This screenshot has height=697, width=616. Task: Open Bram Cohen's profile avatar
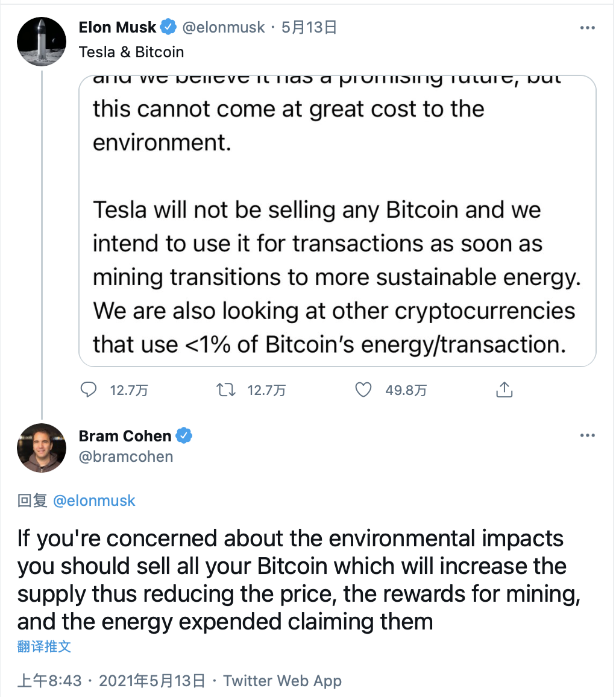(x=41, y=447)
